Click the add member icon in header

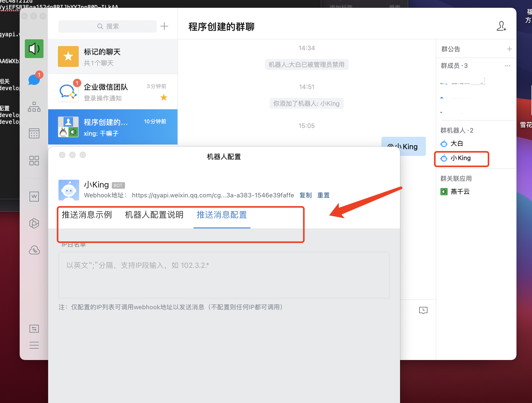point(501,26)
